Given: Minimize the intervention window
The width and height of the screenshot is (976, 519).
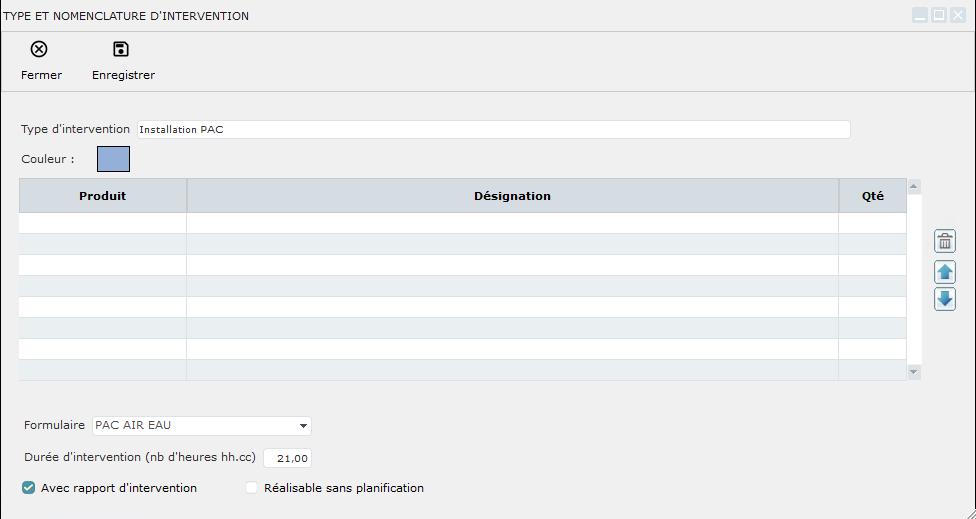Looking at the screenshot, I should [x=920, y=16].
